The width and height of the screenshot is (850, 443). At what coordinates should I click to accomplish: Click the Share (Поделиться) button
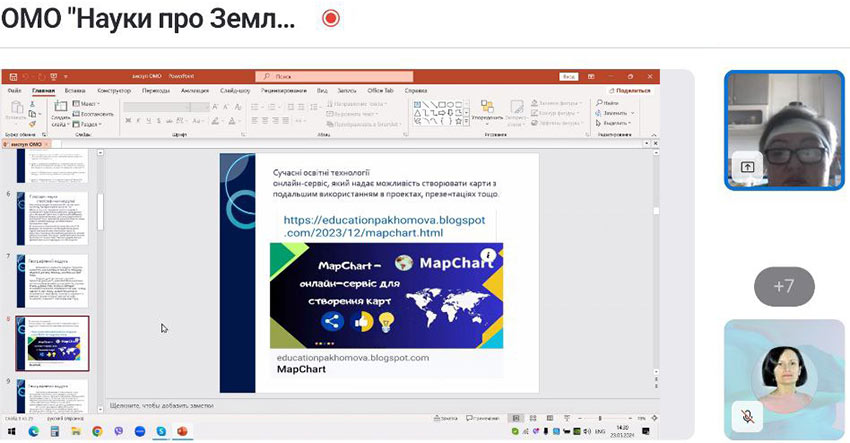click(x=629, y=91)
